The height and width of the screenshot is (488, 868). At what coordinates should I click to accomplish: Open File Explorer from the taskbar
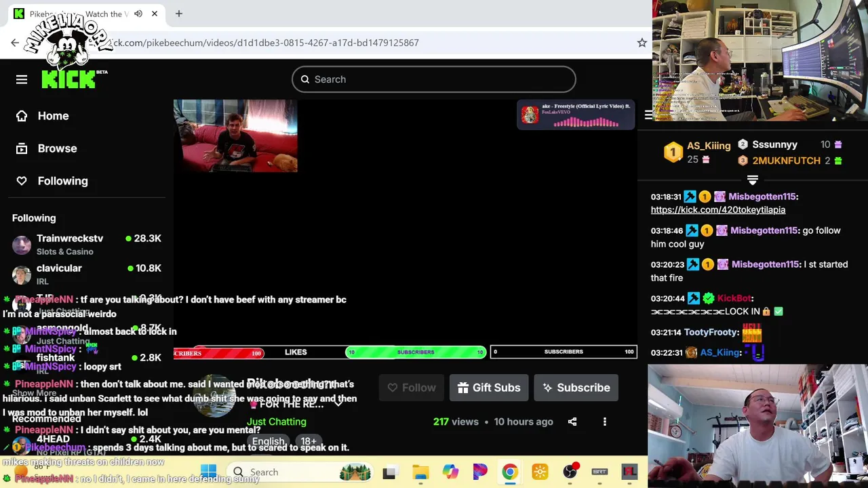pyautogui.click(x=420, y=472)
